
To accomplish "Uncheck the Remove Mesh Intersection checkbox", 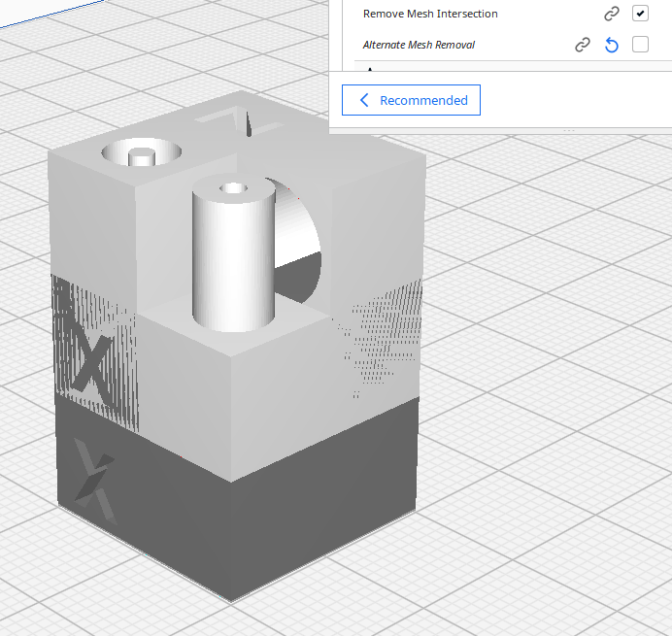I will 640,14.
